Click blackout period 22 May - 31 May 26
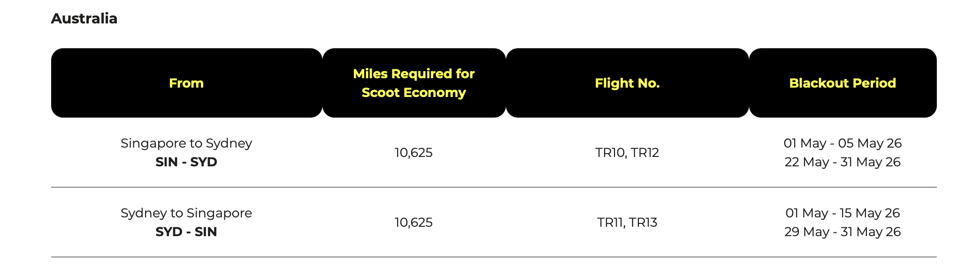Viewport: 980px width, 268px height. coord(842,162)
